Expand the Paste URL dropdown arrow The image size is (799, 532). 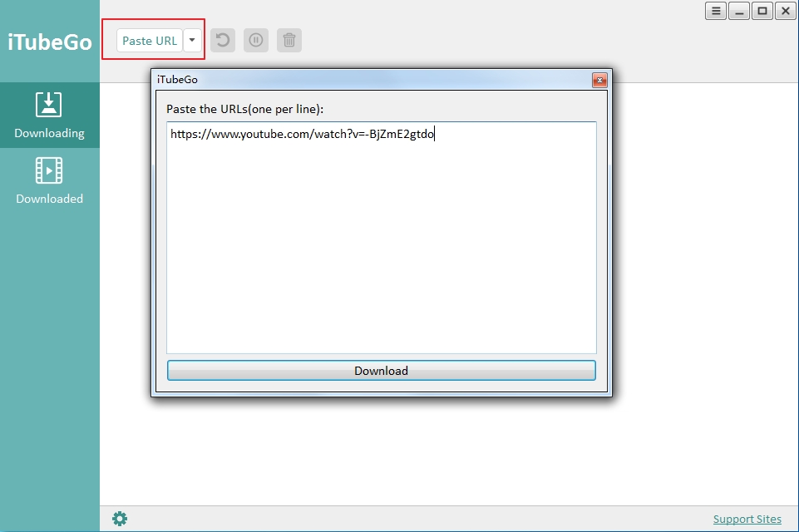tap(192, 40)
